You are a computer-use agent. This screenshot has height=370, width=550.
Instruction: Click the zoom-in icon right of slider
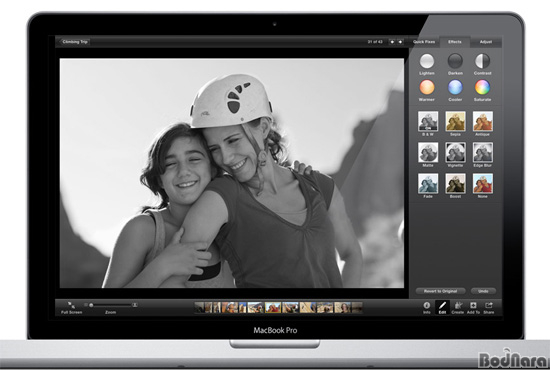[135, 305]
